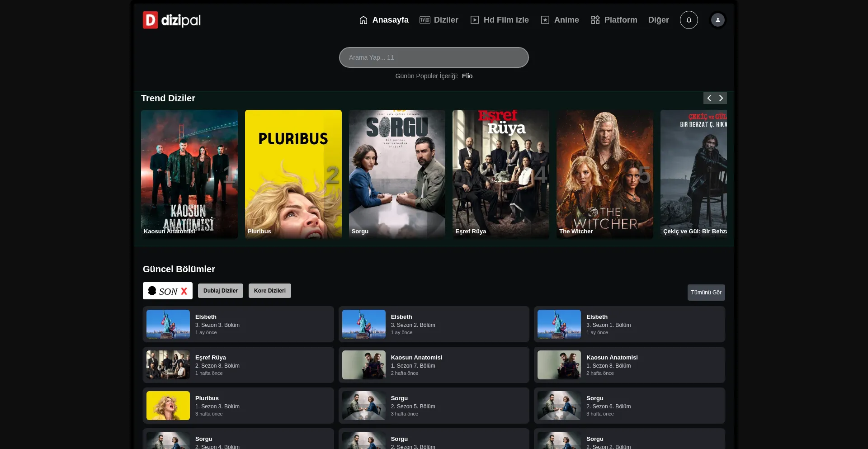The image size is (868, 449).
Task: Open the Diğer menu
Action: point(658,20)
